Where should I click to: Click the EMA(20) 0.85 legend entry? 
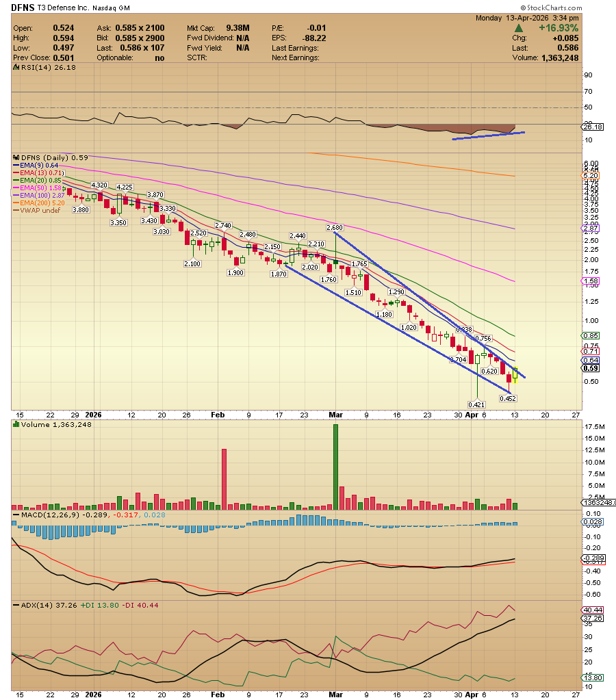[37, 181]
